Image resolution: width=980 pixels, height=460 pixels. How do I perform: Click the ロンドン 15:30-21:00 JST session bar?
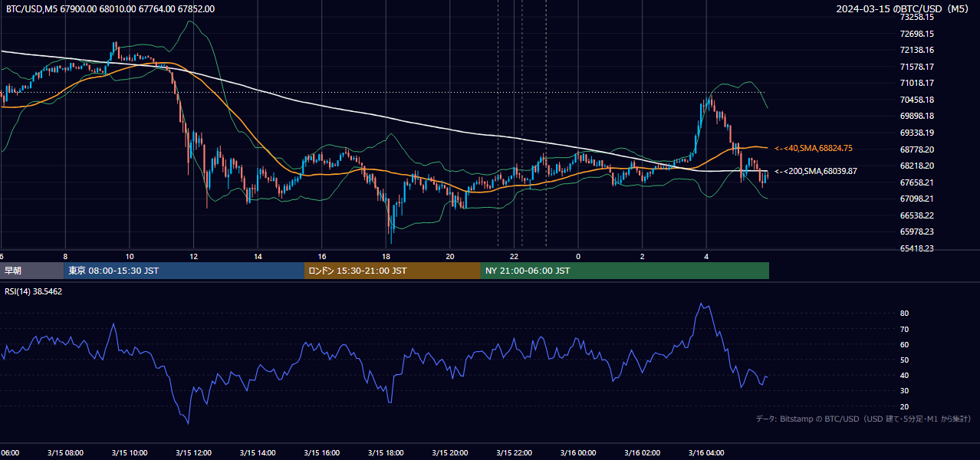(x=393, y=271)
